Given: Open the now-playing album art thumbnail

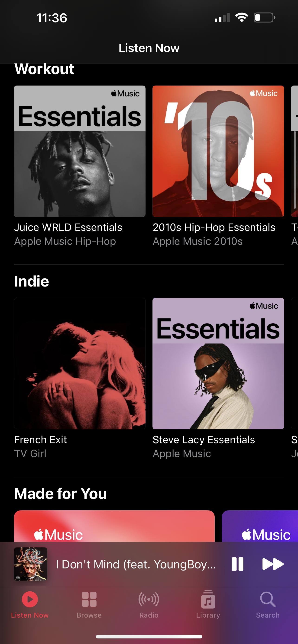Looking at the screenshot, I should [31, 564].
